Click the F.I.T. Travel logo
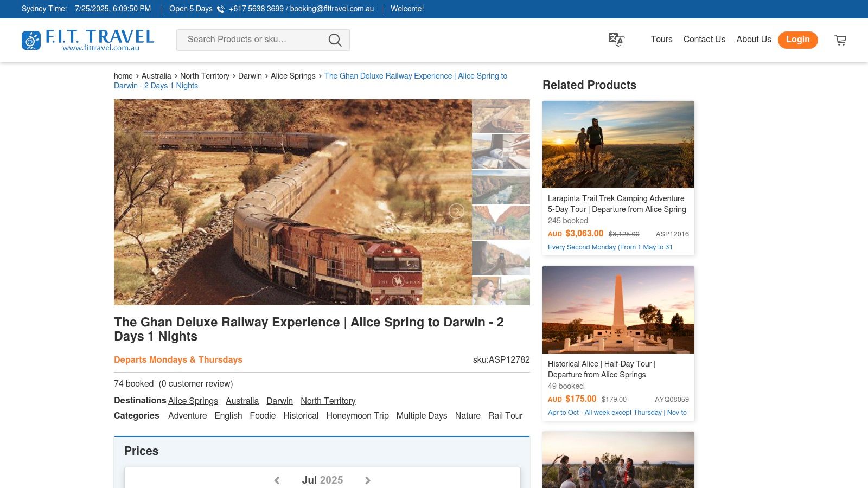 (88, 40)
